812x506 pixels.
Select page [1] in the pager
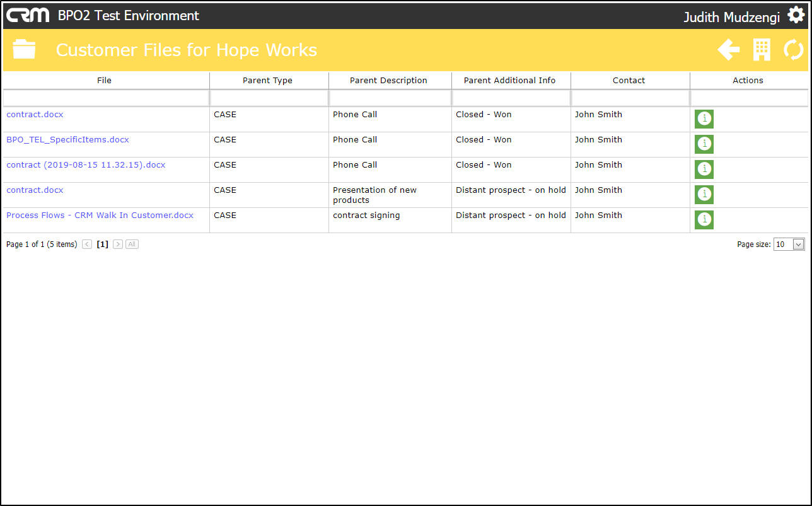(x=103, y=244)
